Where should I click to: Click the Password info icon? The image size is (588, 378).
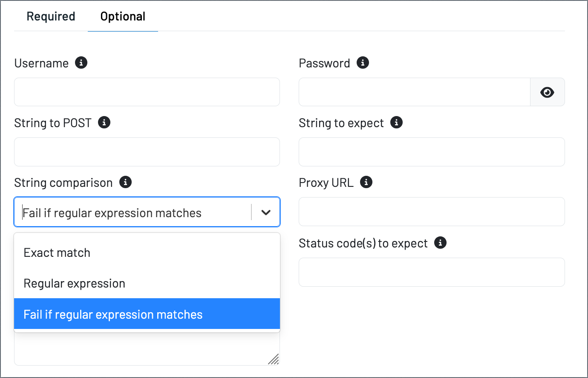(363, 63)
